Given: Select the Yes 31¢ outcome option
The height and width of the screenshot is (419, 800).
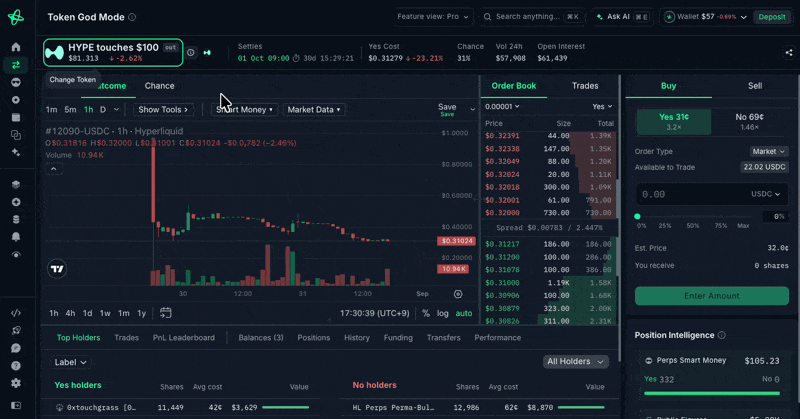Looking at the screenshot, I should click(x=673, y=121).
